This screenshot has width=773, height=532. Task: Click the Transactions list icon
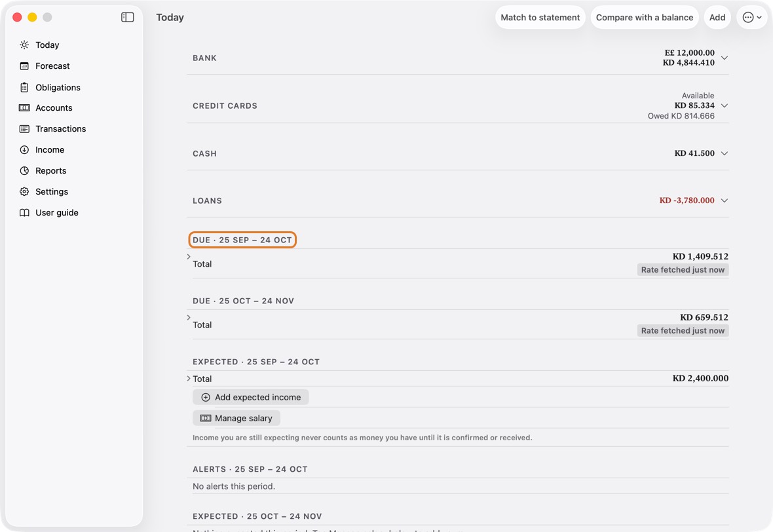(x=24, y=128)
